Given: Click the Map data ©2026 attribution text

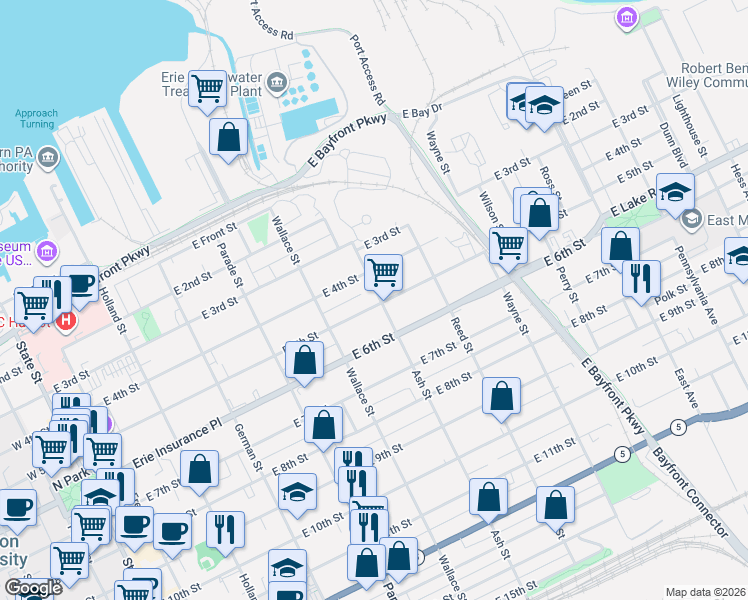Looking at the screenshot, I should pyautogui.click(x=706, y=592).
